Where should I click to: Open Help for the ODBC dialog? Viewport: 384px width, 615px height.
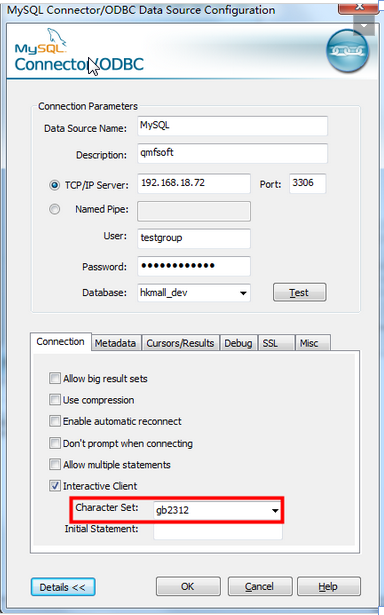point(329,586)
